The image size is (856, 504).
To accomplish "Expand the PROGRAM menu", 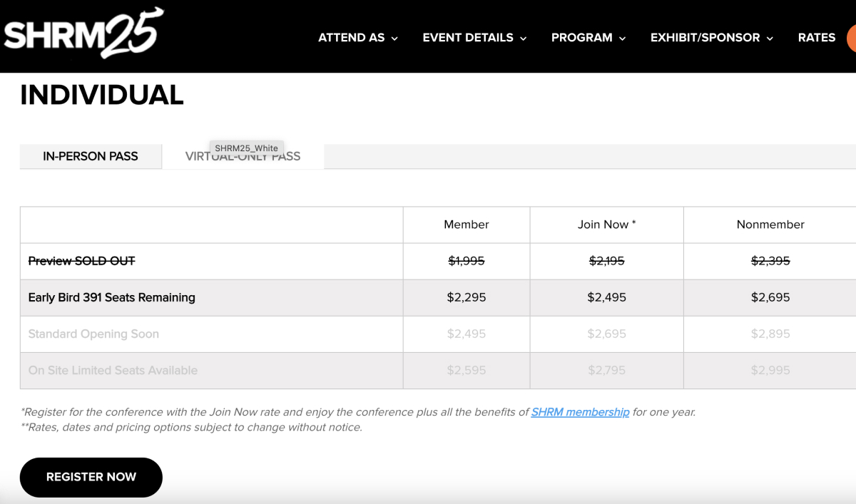I will click(588, 38).
